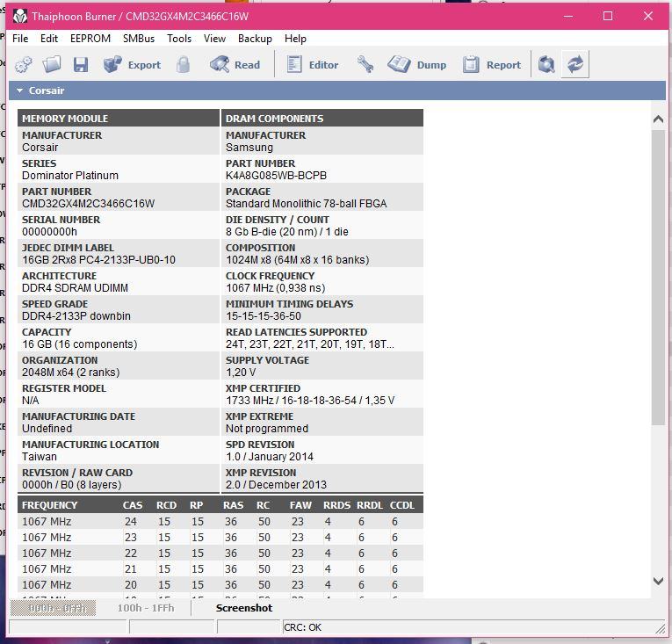
Task: Save the dump with the floppy disk icon
Action: pos(80,65)
